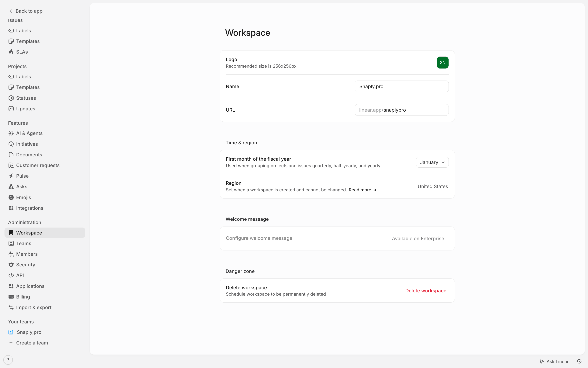
Task: Click Administration section header
Action: click(24, 222)
